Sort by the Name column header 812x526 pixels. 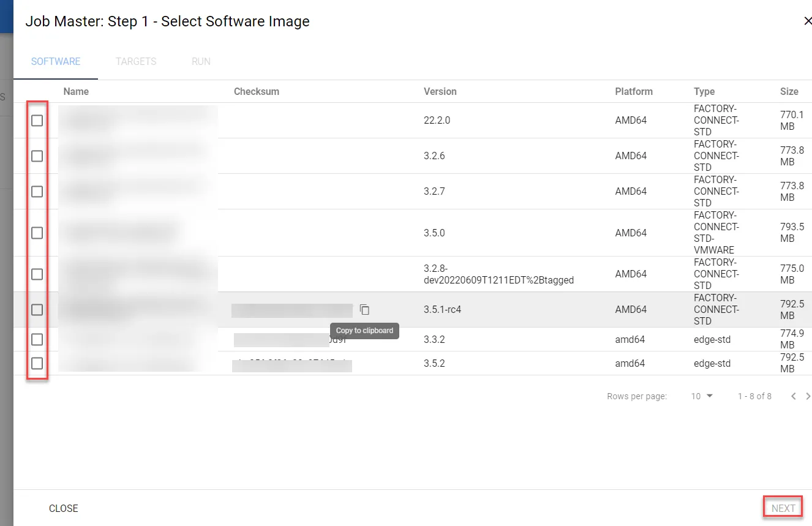[76, 91]
